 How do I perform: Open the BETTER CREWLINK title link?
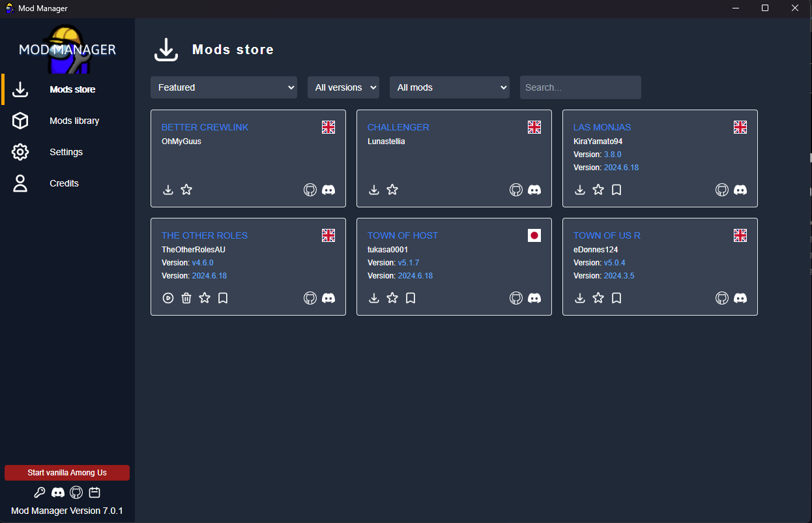pos(205,127)
